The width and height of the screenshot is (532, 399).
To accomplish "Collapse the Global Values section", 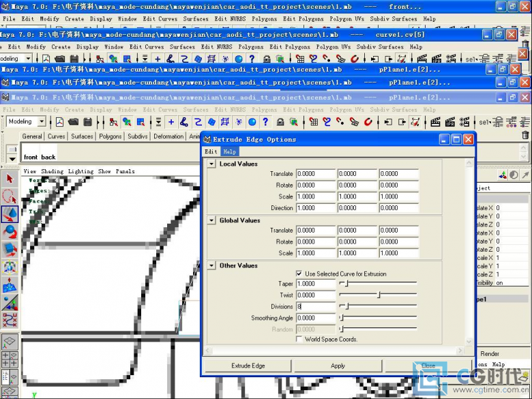I will click(211, 220).
